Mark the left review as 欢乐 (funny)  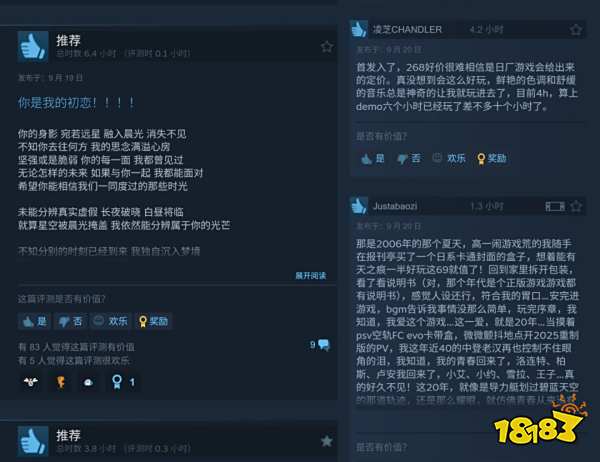pos(111,321)
